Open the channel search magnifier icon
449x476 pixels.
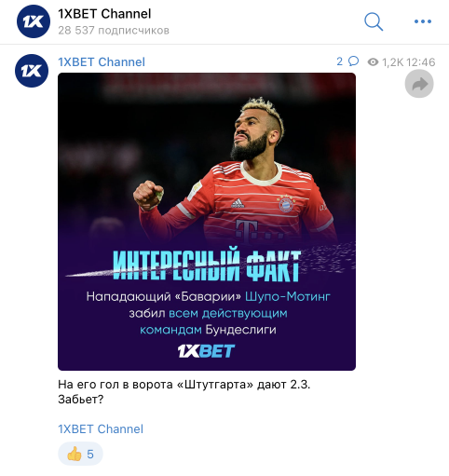pos(374,21)
